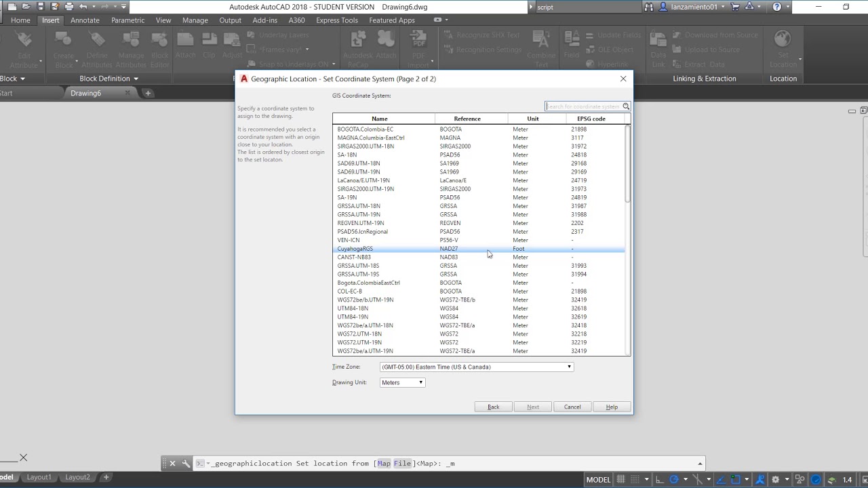The image size is (868, 488).
Task: Click the Plot printer icon in quick access toolbar
Action: pos(69,7)
